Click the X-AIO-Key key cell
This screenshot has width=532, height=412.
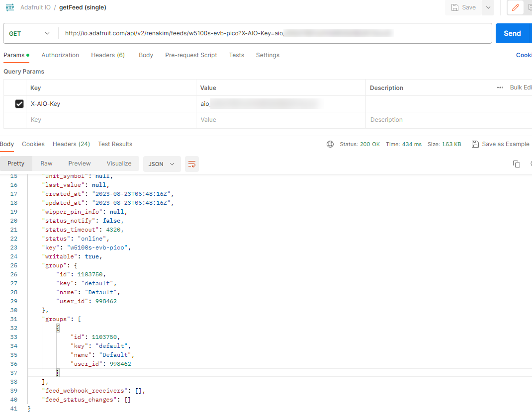111,104
